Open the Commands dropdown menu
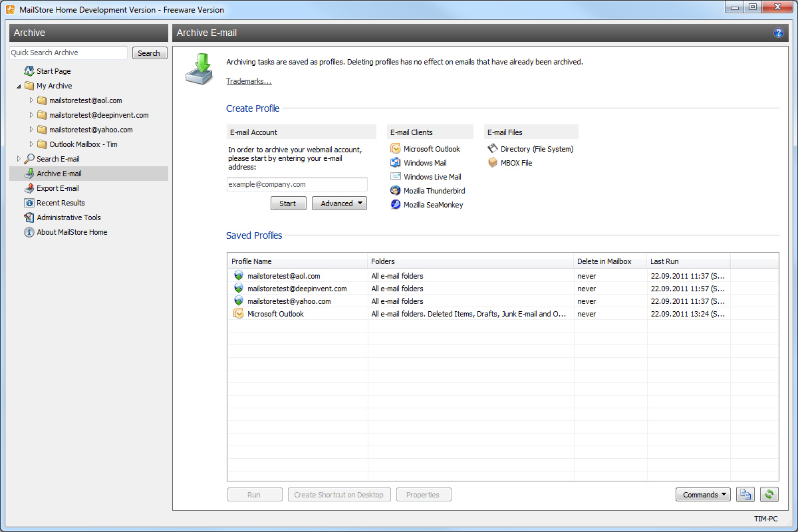 703,494
